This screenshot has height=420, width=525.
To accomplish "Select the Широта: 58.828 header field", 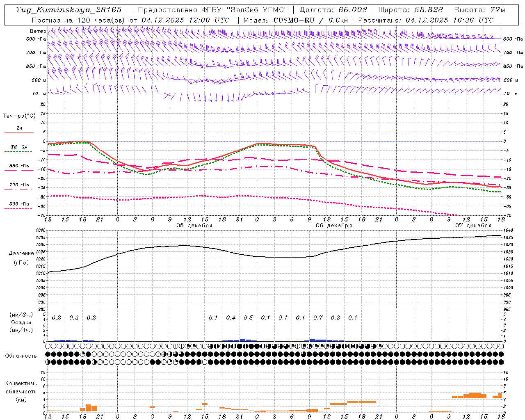I will 411,10.
